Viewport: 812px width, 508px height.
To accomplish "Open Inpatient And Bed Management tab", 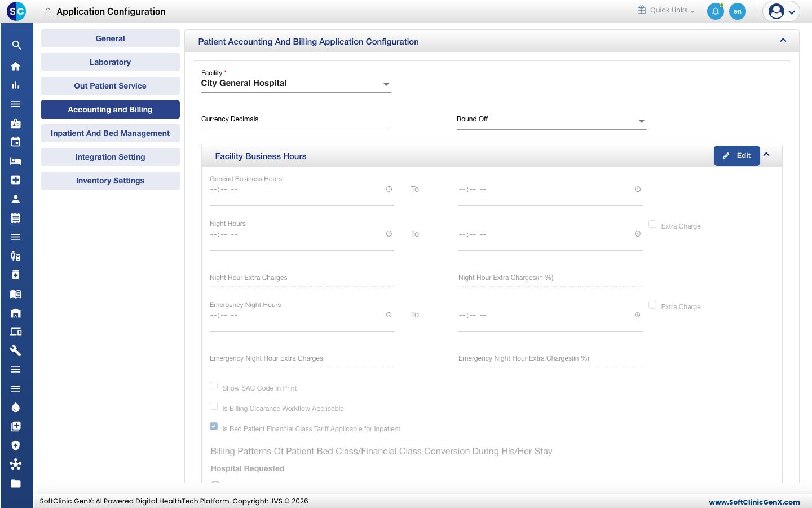I will [x=110, y=133].
